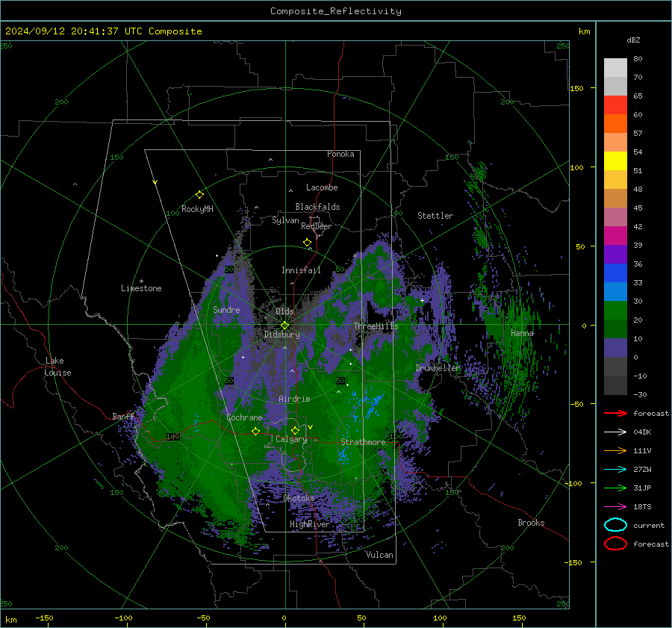Click the yellow diamond marker below RedDeer
The image size is (672, 628).
pos(307,243)
